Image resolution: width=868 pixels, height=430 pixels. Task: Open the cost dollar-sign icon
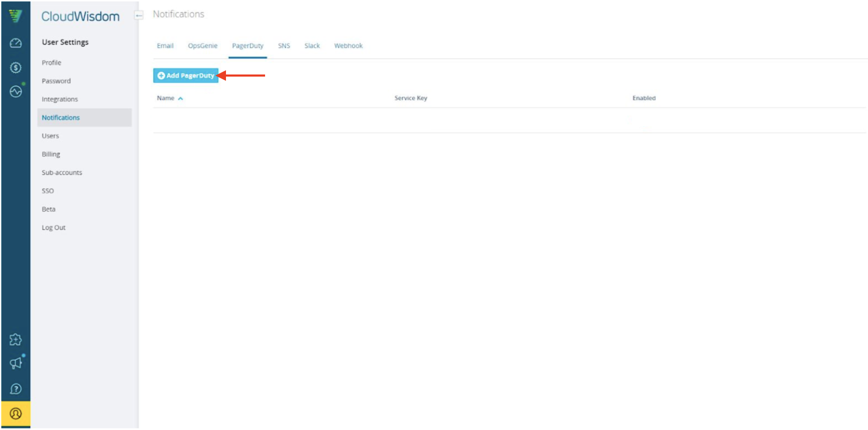[x=15, y=68]
